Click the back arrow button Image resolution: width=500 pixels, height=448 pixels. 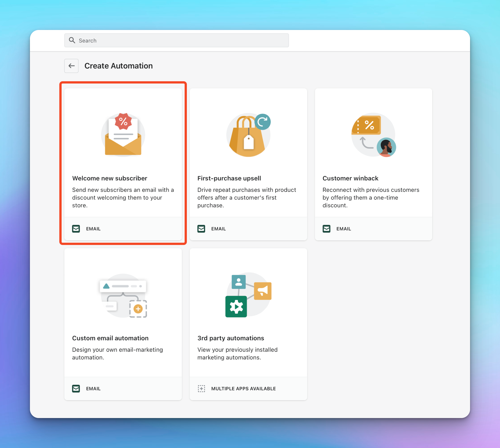point(71,66)
